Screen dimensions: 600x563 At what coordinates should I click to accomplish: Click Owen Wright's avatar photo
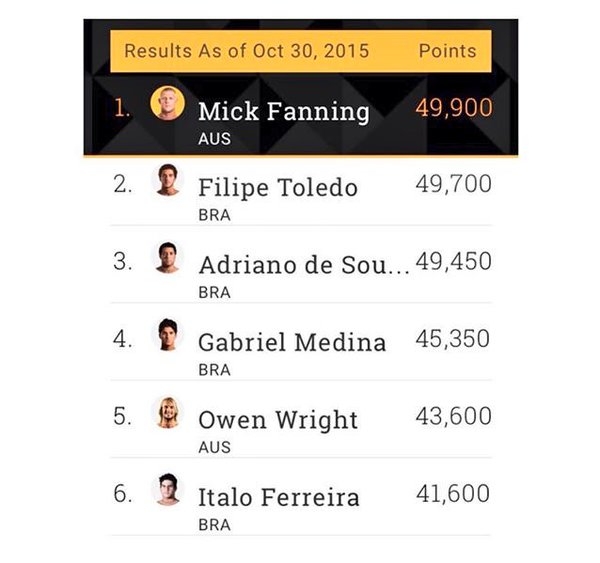click(x=167, y=412)
